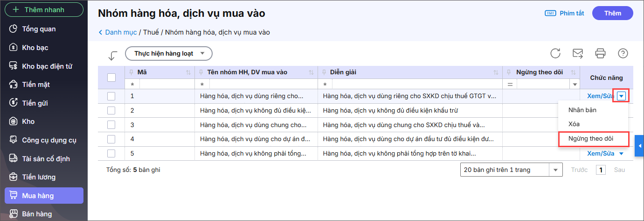Viewport: 644px width, 221px height.
Task: Click the Tiền mặt wallet icon
Action: coord(14,85)
